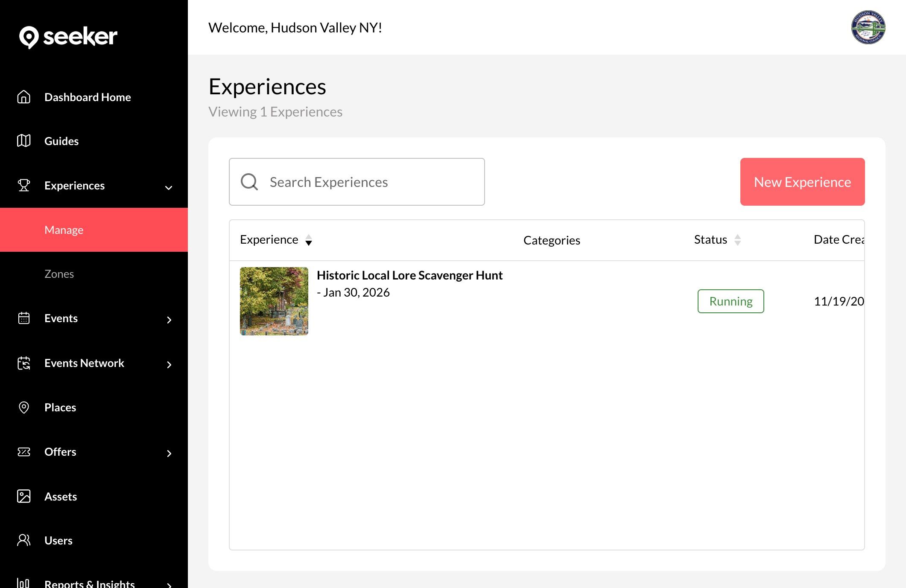The height and width of the screenshot is (588, 906).
Task: Click the Guides map icon
Action: point(24,141)
